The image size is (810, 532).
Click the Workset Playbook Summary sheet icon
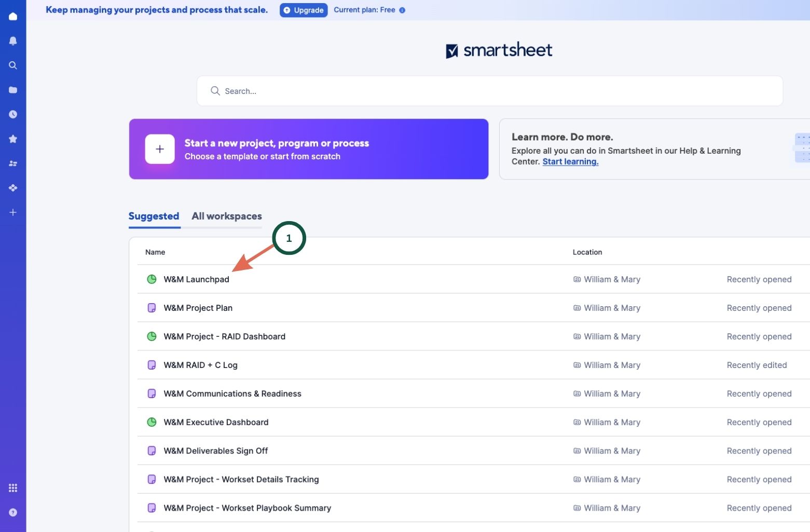click(152, 508)
